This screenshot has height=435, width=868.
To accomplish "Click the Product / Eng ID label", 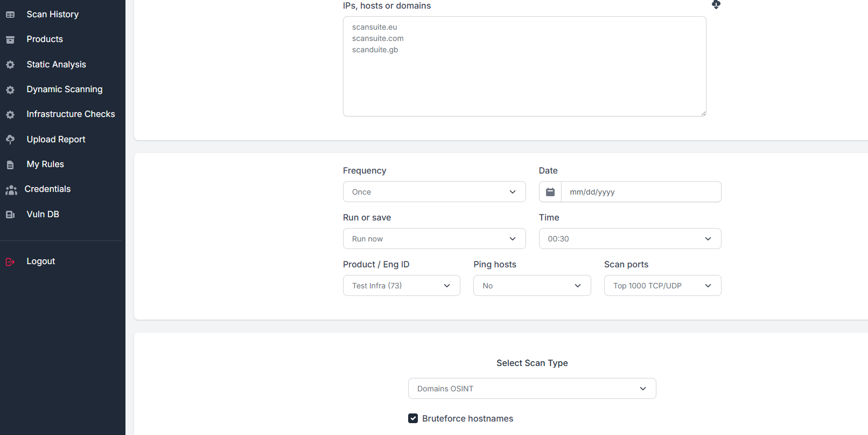I will coord(376,264).
